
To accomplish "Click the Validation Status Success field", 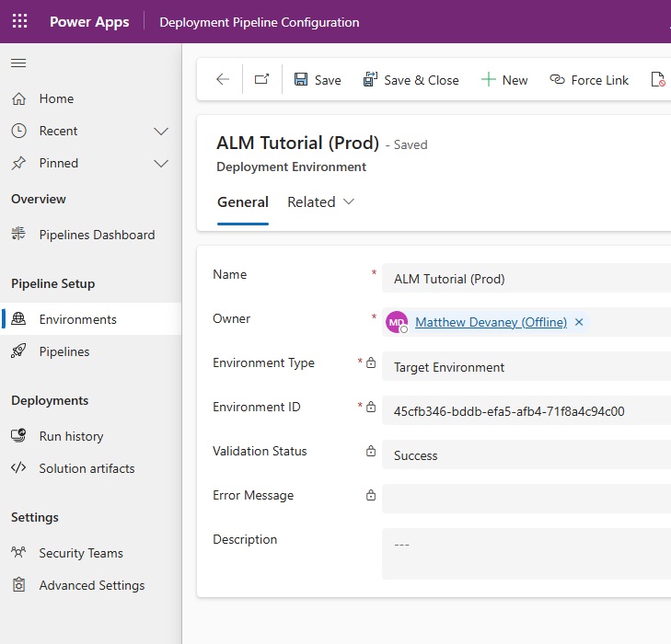I will [x=526, y=455].
